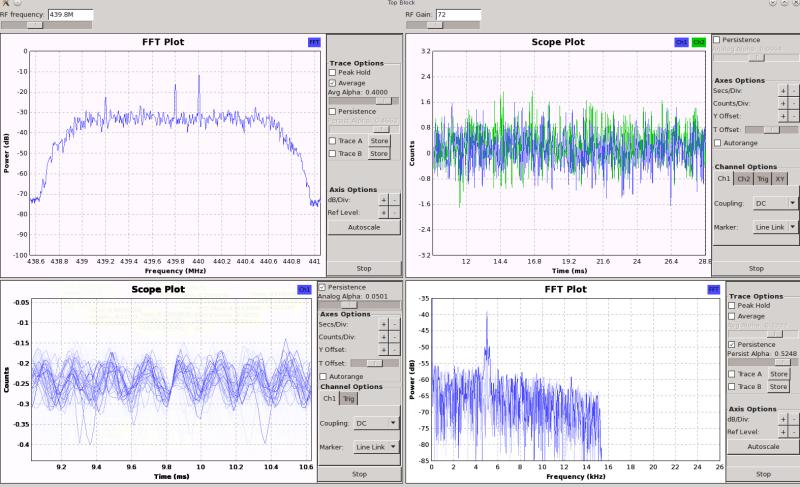Click plus for Secs/Div in single-channel Scope Plot
800x487 pixels.
(x=384, y=324)
